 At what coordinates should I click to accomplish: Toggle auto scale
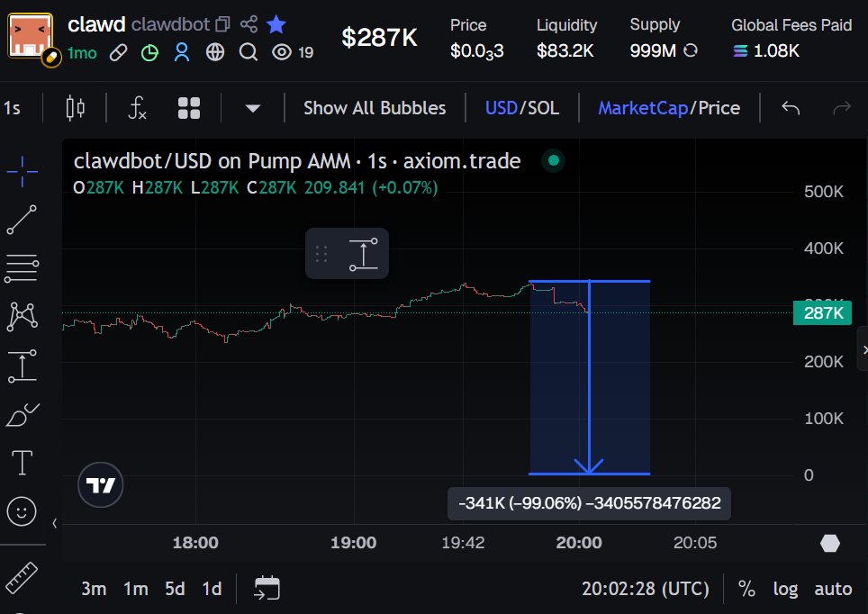pyautogui.click(x=833, y=588)
